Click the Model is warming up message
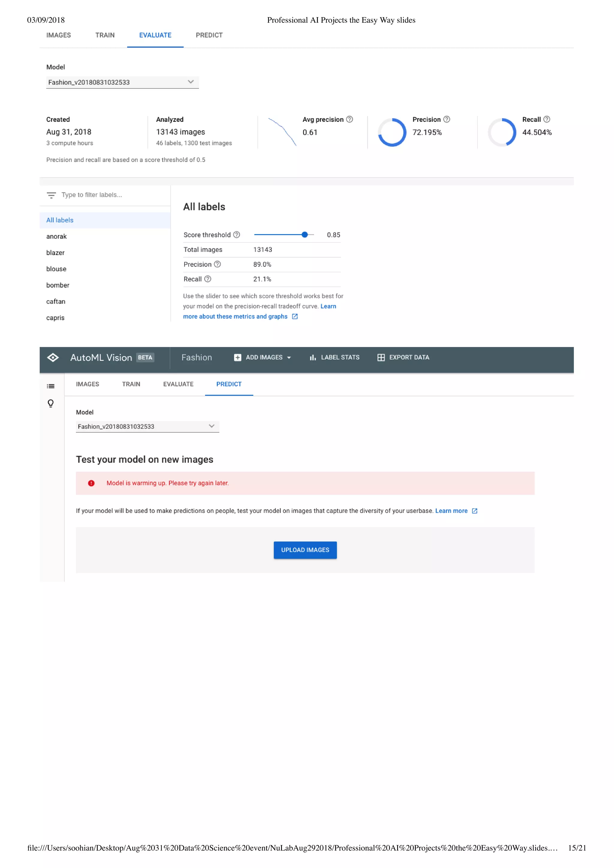614x868 pixels. 168,483
